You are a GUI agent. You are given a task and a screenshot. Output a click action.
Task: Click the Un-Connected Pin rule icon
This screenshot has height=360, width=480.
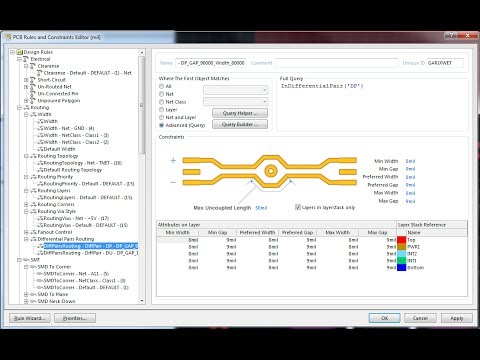[x=32, y=94]
